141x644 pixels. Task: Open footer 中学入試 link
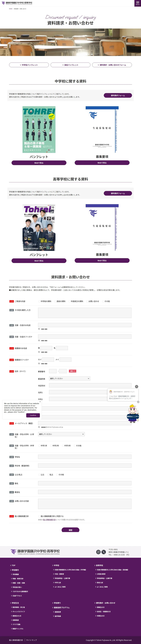58,583
